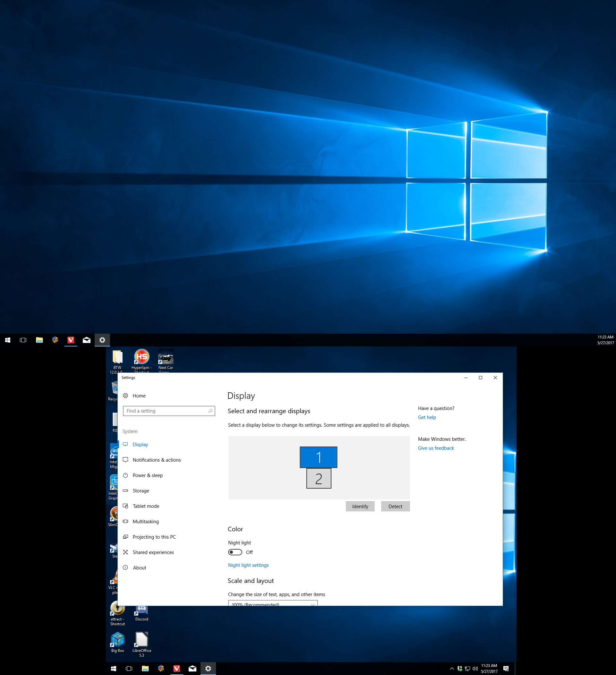Select the Discord desktop shortcut
Screen dimensions: 616x675
point(141,613)
